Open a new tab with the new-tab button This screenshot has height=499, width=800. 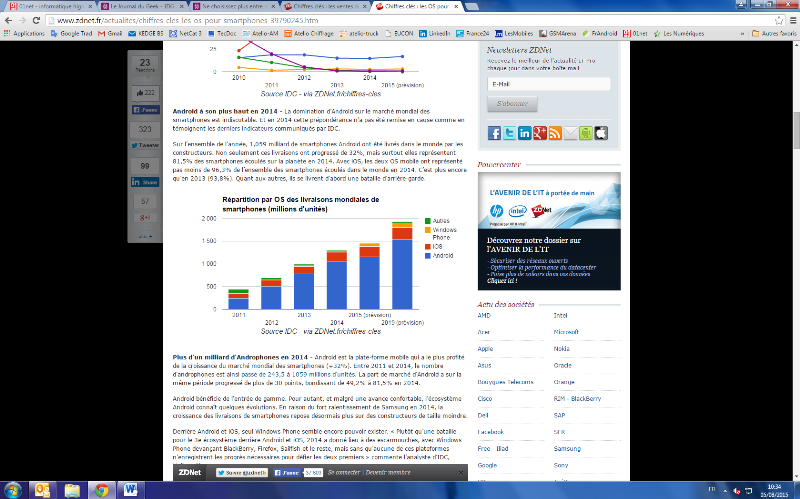click(x=472, y=7)
